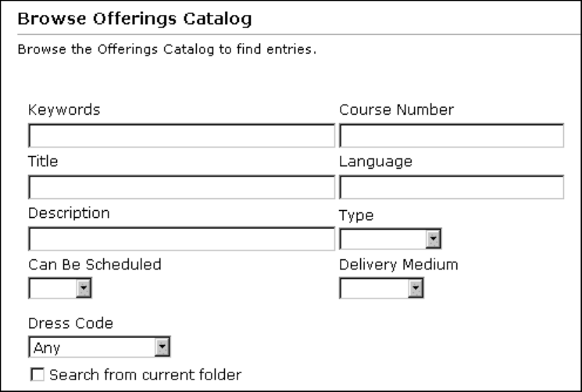This screenshot has height=392, width=582.
Task: Click the Course Number label text
Action: pyautogui.click(x=396, y=109)
